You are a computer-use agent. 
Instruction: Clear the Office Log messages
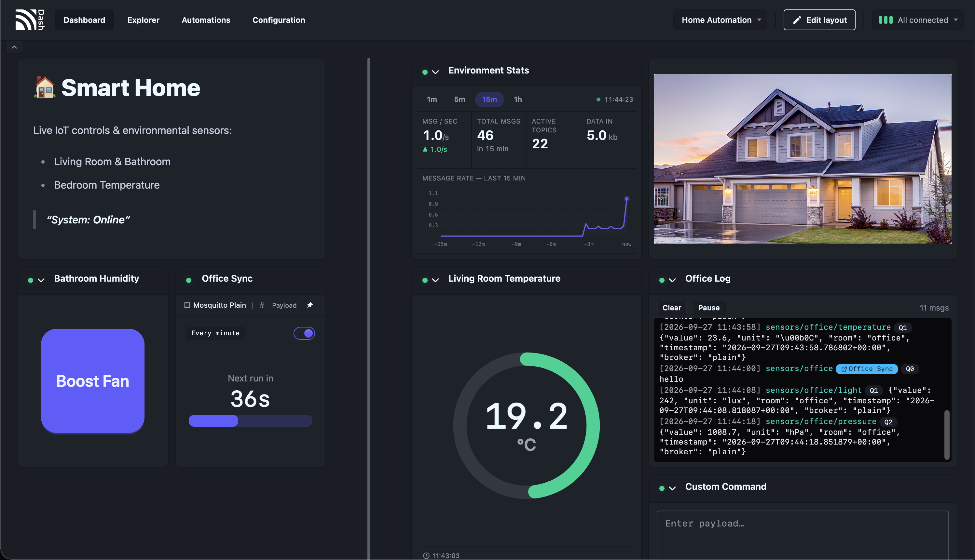click(x=671, y=308)
